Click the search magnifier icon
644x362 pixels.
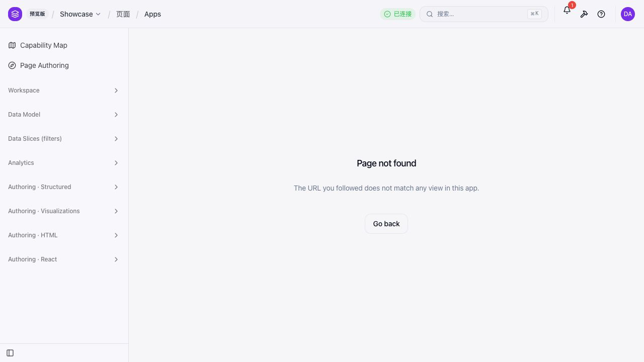[x=430, y=14]
